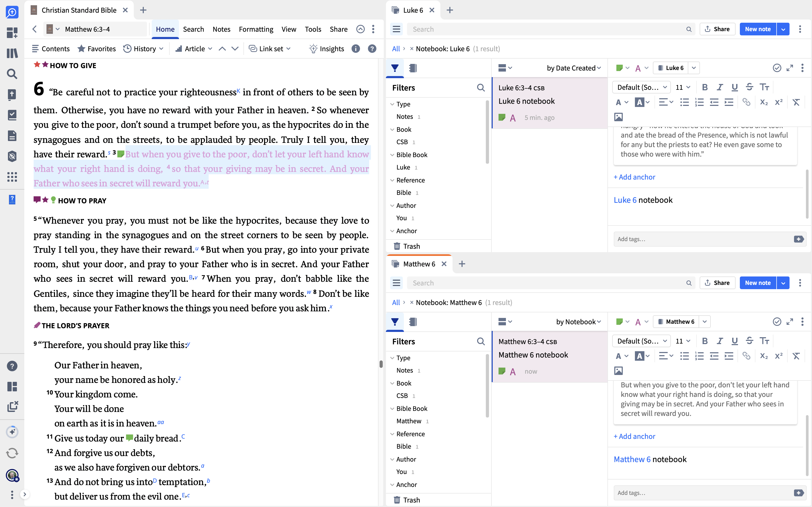Collapse the Bible Book filter in the Luke 6 panel
Image resolution: width=812 pixels, height=507 pixels.
pyautogui.click(x=392, y=155)
